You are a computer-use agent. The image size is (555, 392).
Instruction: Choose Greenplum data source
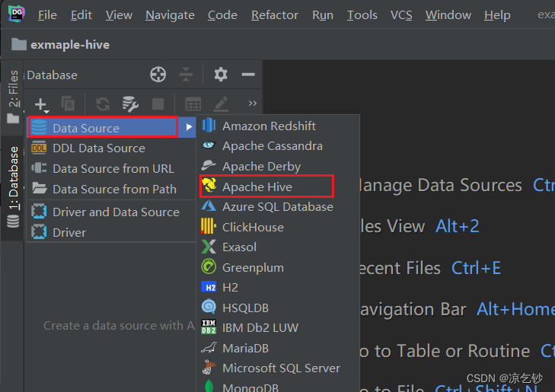click(278, 267)
